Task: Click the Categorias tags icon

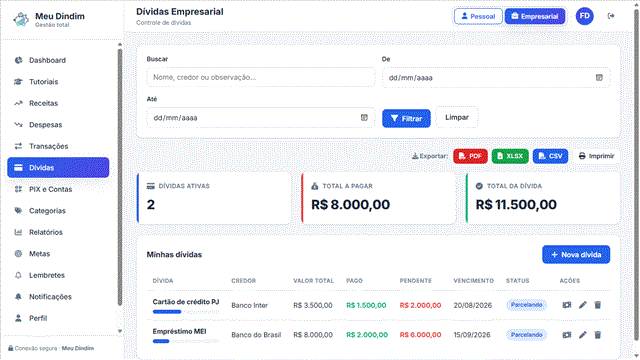Action: tap(18, 211)
